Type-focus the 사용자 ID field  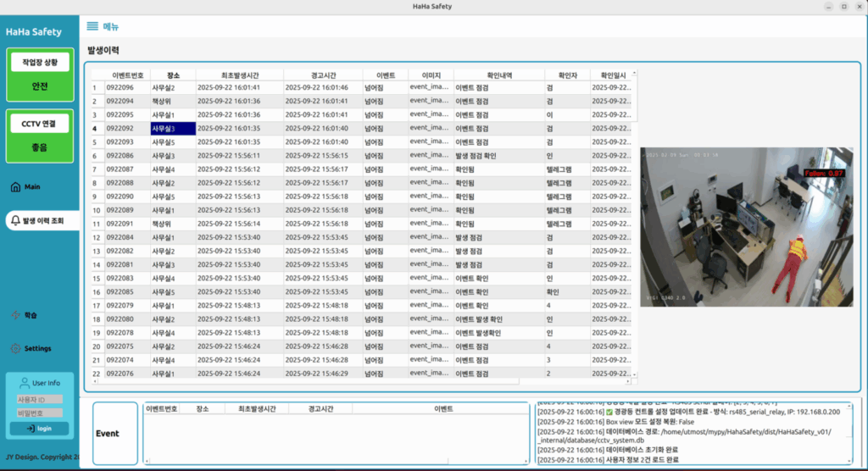pos(40,399)
